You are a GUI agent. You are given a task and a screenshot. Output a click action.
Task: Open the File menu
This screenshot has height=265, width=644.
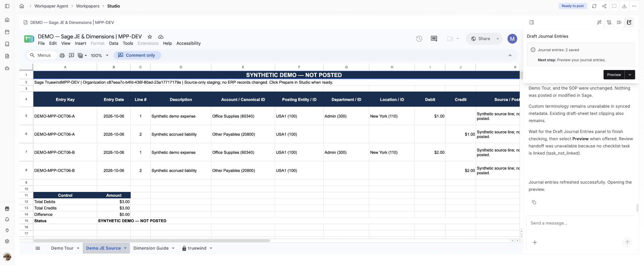pos(41,43)
